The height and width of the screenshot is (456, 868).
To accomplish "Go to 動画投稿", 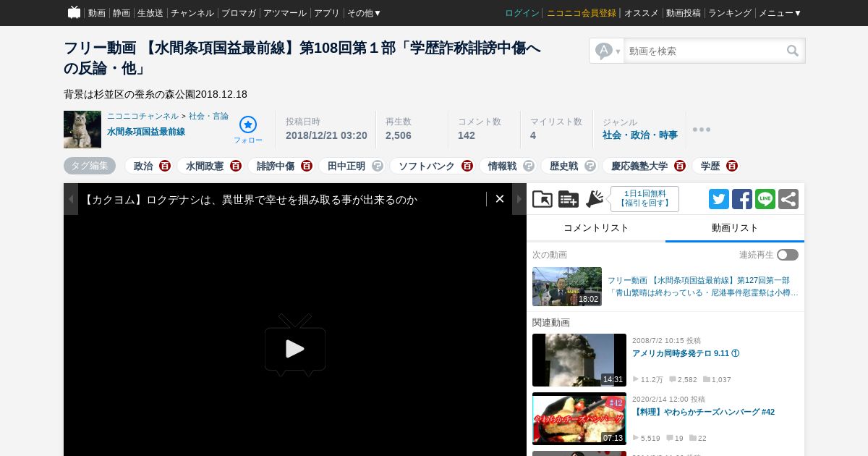I will point(684,13).
